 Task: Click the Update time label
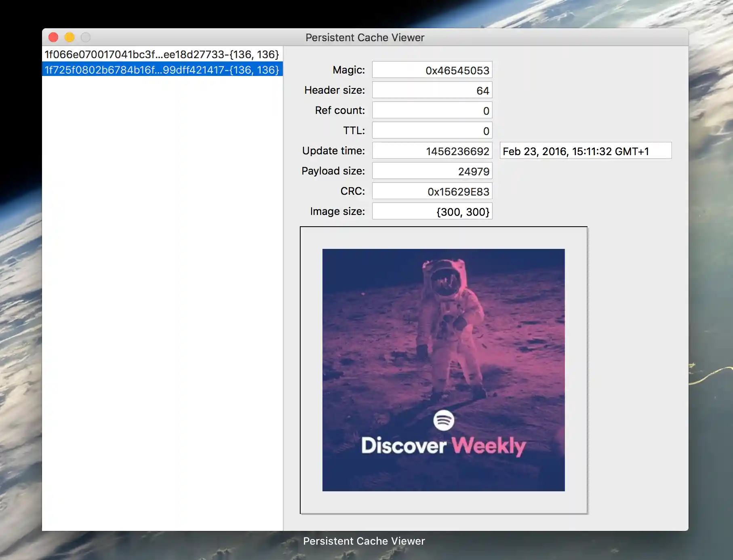pos(333,151)
